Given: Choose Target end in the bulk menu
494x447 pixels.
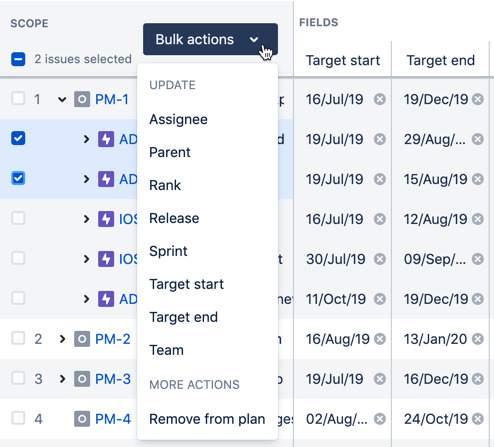Looking at the screenshot, I should point(207,317).
